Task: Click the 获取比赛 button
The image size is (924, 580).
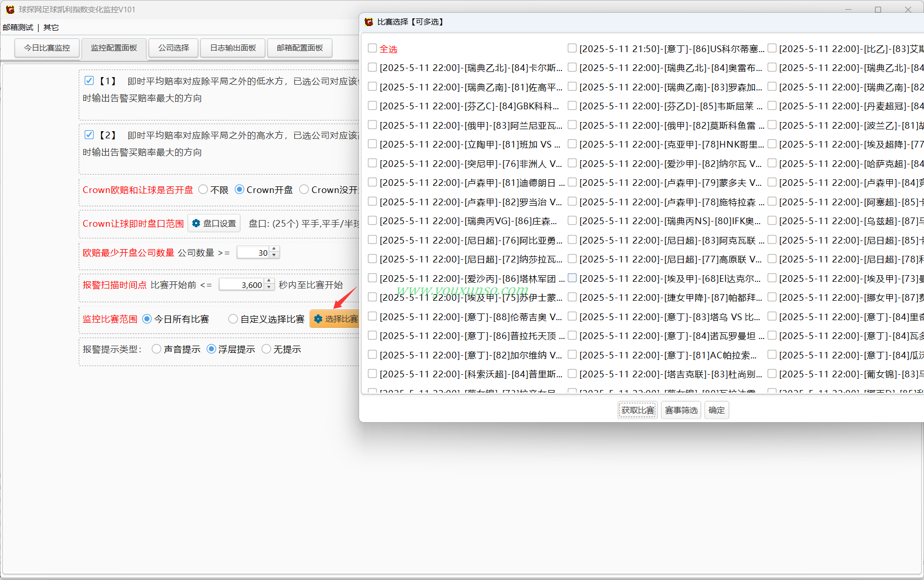Action: tap(637, 410)
